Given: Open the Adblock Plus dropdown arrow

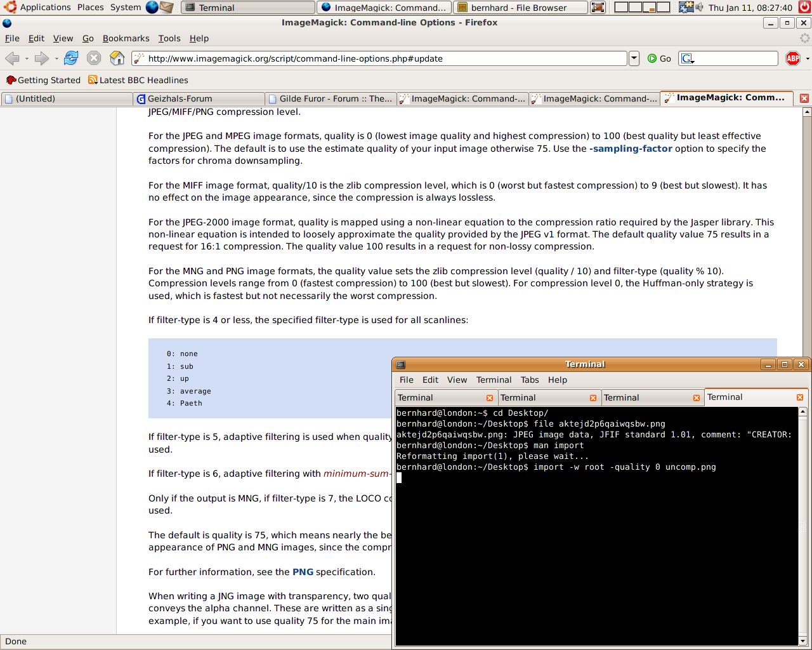Looking at the screenshot, I should coord(807,58).
